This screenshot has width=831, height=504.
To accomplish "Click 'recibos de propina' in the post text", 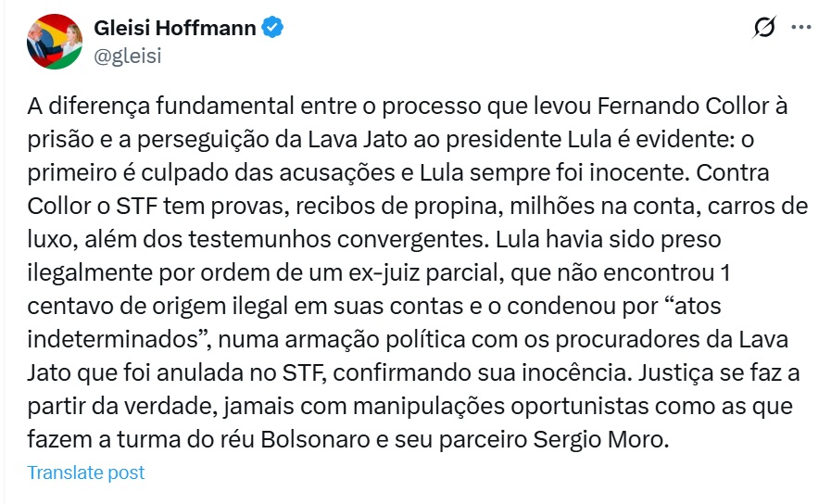I will [399, 207].
